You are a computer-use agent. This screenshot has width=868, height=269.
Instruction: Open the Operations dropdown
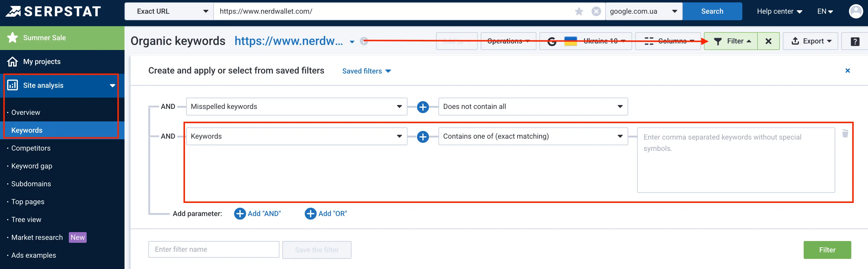click(508, 41)
